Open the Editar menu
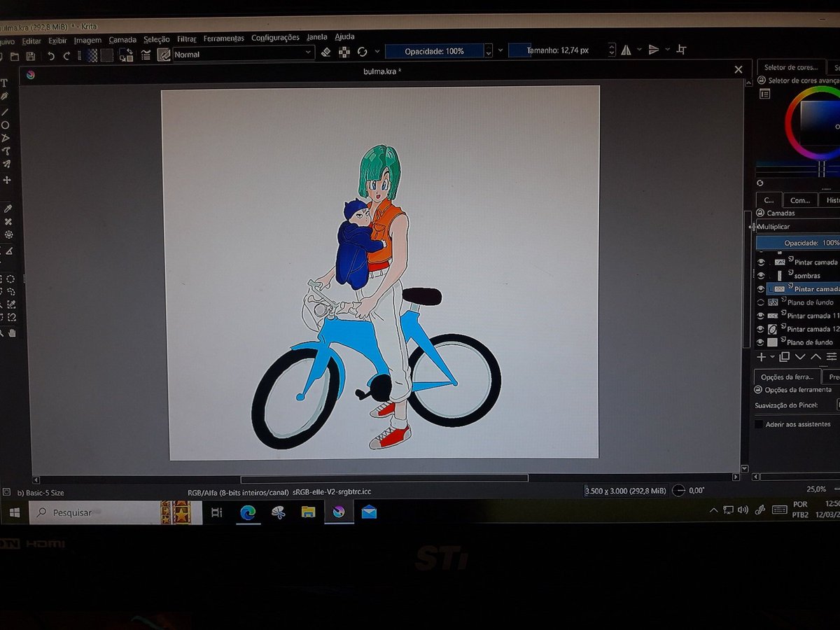This screenshot has height=630, width=840. (x=31, y=41)
